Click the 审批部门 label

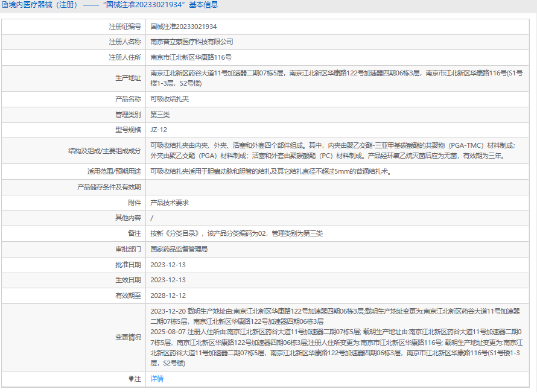128,249
